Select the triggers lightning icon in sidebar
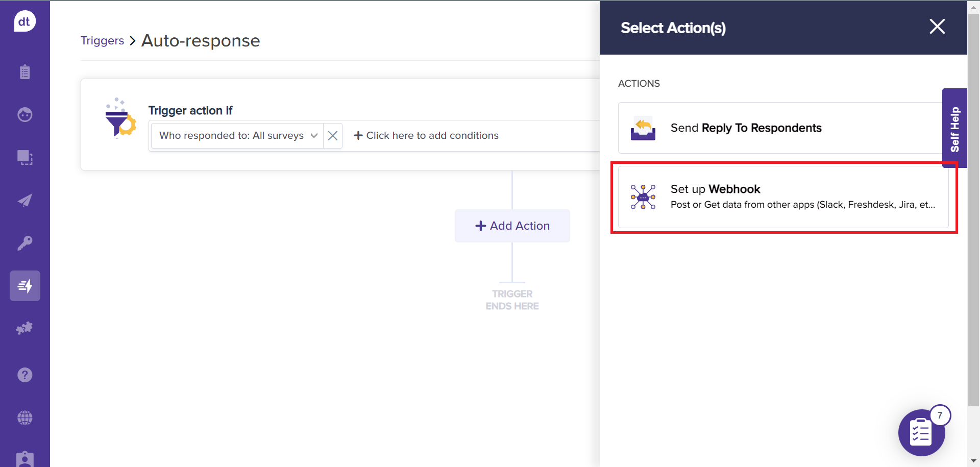 point(24,286)
